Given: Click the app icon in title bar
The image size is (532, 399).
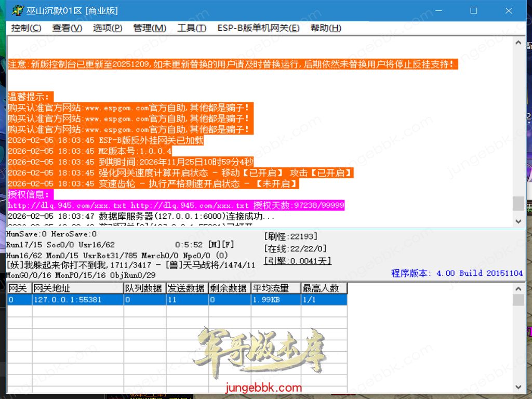Looking at the screenshot, I should tap(18, 10).
